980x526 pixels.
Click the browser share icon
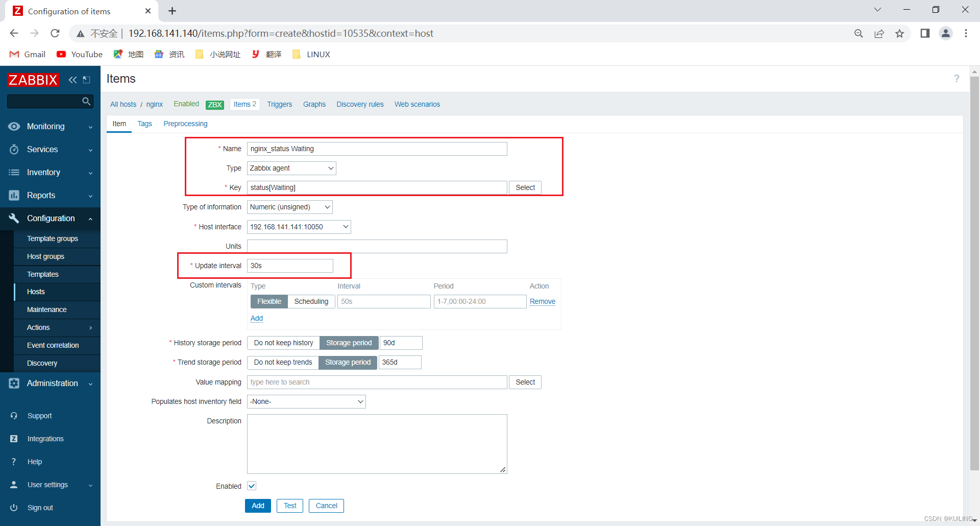click(x=879, y=33)
